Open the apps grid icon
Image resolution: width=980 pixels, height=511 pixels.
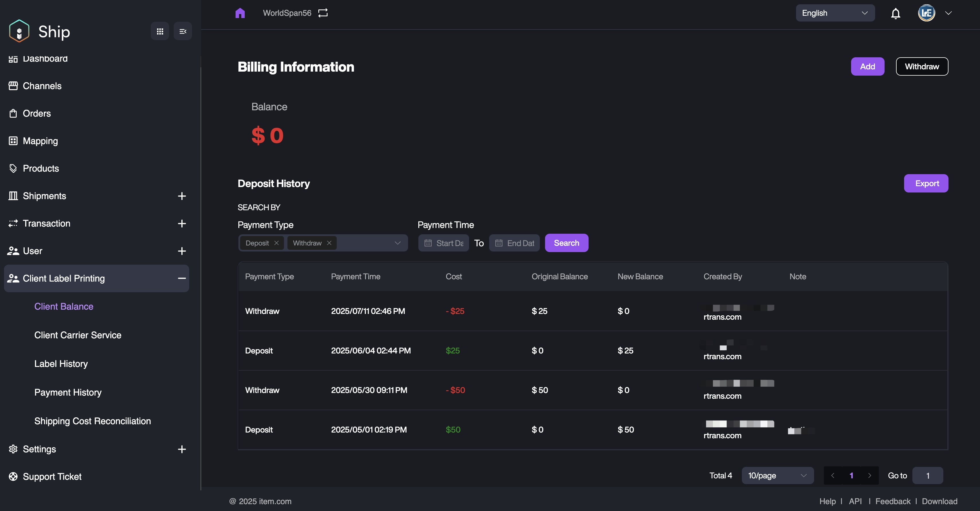[x=160, y=31]
